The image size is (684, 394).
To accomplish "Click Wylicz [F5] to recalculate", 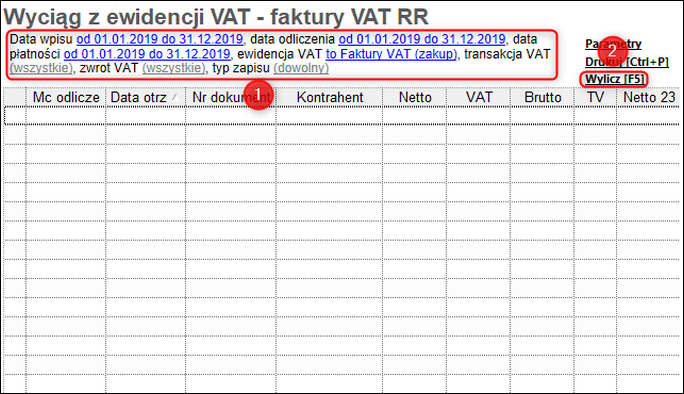I will coord(615,79).
